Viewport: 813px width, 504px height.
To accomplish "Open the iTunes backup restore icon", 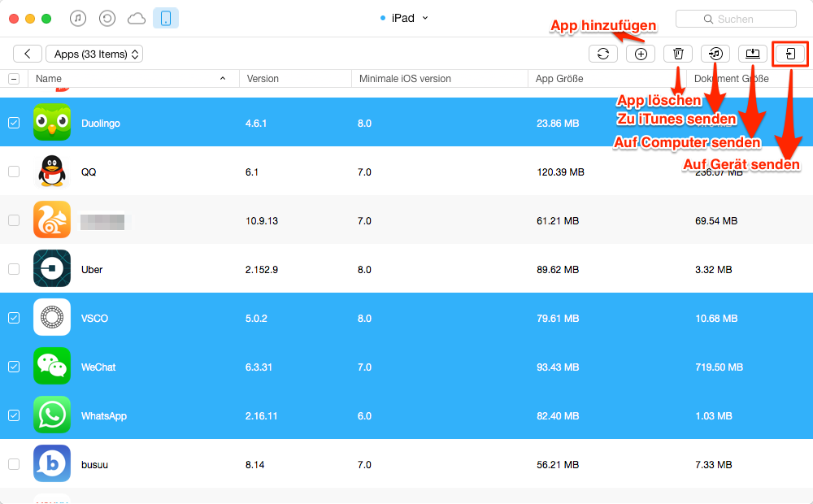I will pos(107,19).
